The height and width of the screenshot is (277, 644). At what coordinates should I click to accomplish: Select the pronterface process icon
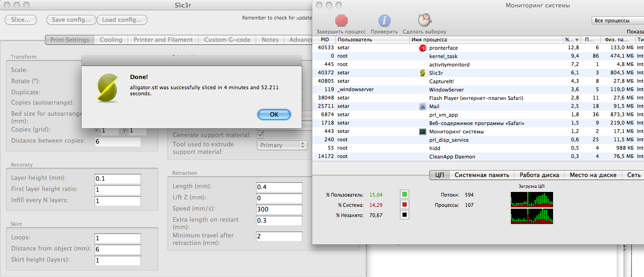coord(422,48)
